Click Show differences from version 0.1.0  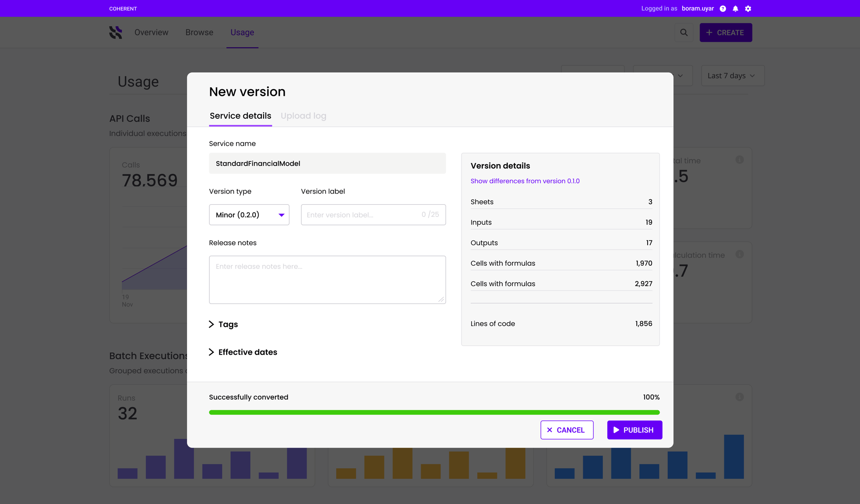pos(525,181)
